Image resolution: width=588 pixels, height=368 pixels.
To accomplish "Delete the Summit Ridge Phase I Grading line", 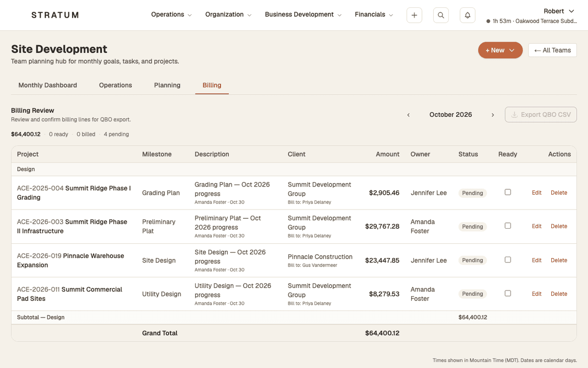I will (559, 193).
